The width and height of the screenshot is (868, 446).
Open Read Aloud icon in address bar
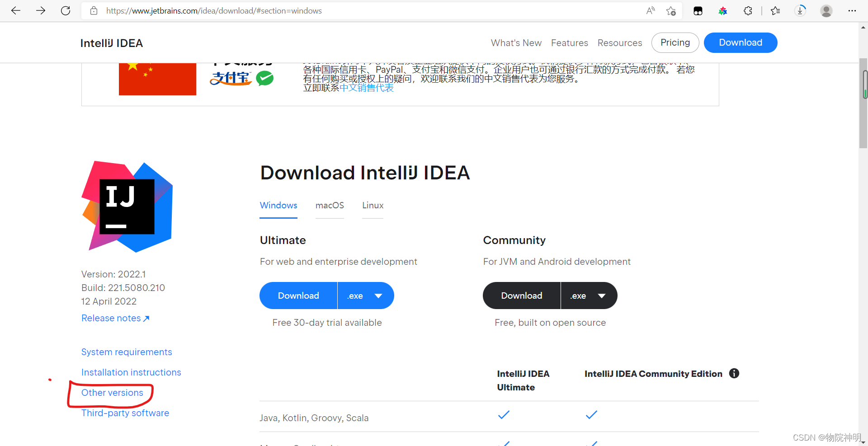coord(651,11)
